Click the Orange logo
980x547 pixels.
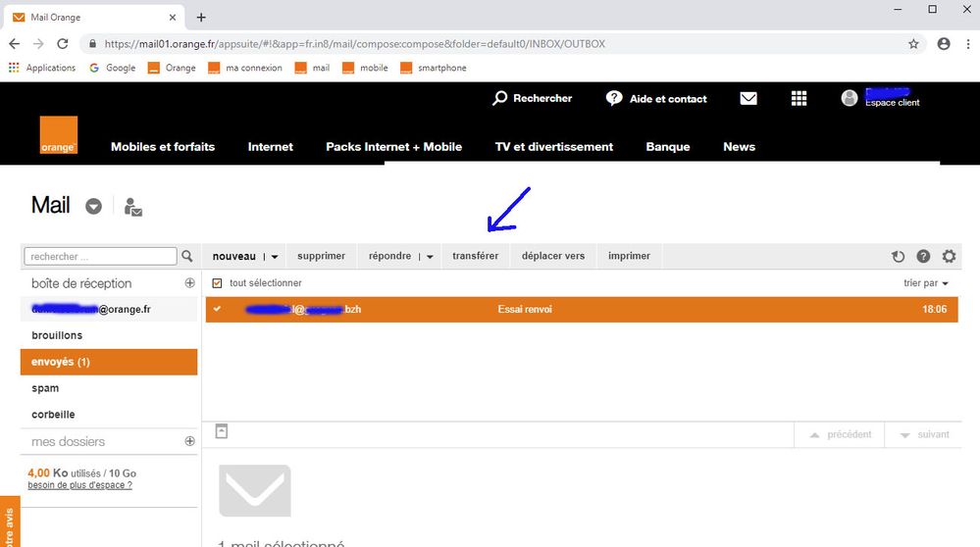[x=59, y=135]
